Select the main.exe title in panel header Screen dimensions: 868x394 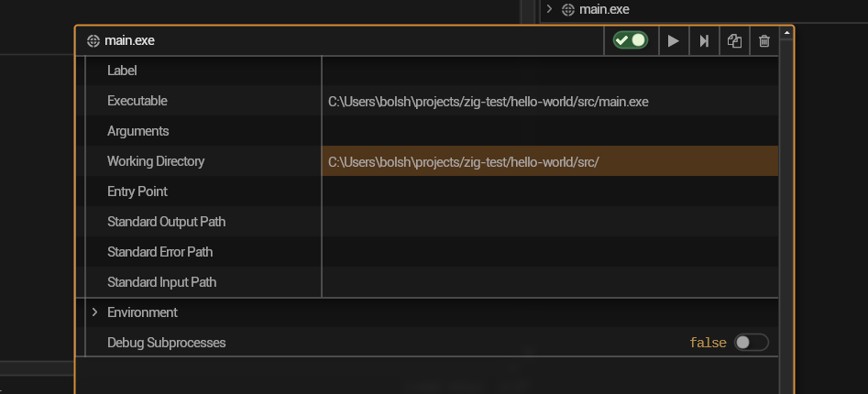click(x=131, y=41)
